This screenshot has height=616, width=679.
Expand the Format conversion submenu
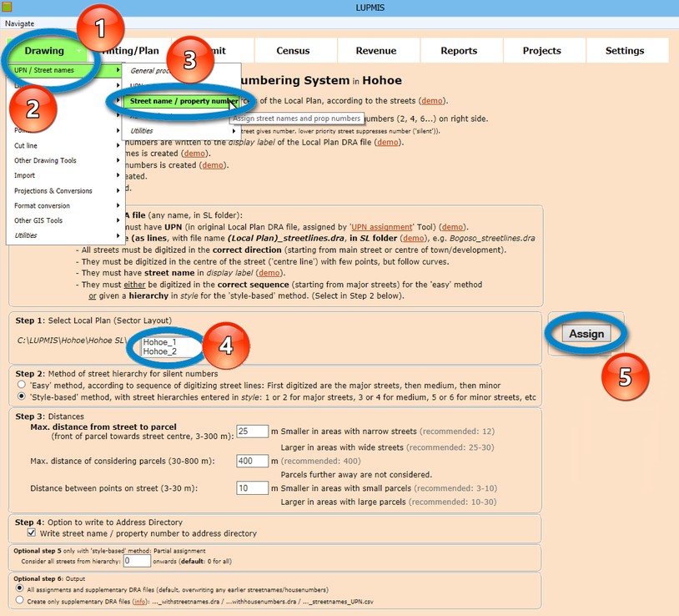pyautogui.click(x=66, y=206)
